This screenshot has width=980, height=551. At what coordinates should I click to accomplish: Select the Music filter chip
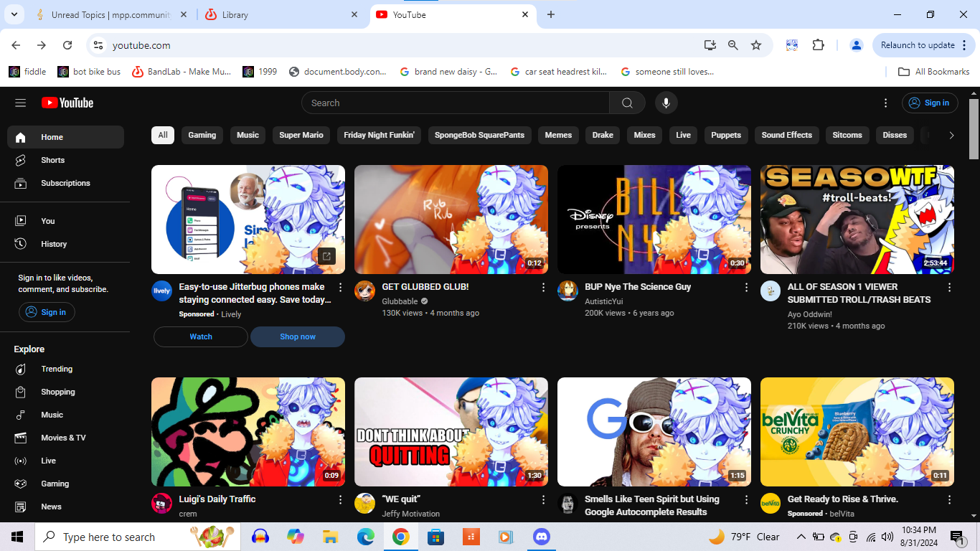(248, 135)
